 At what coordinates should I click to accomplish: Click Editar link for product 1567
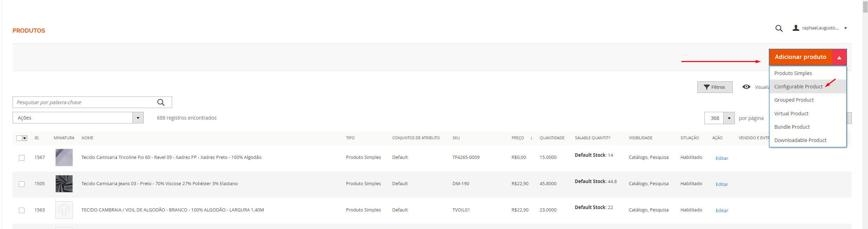point(722,159)
